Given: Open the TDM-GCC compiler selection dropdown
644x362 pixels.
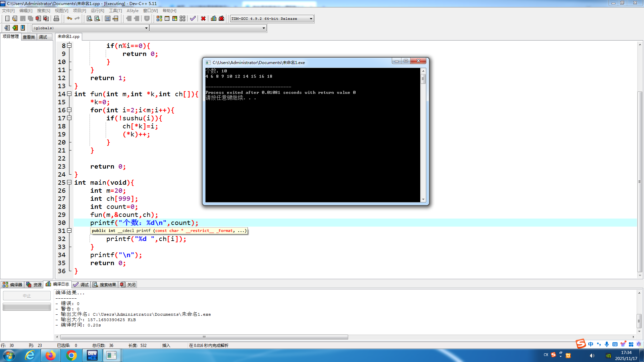Looking at the screenshot, I should click(x=311, y=19).
